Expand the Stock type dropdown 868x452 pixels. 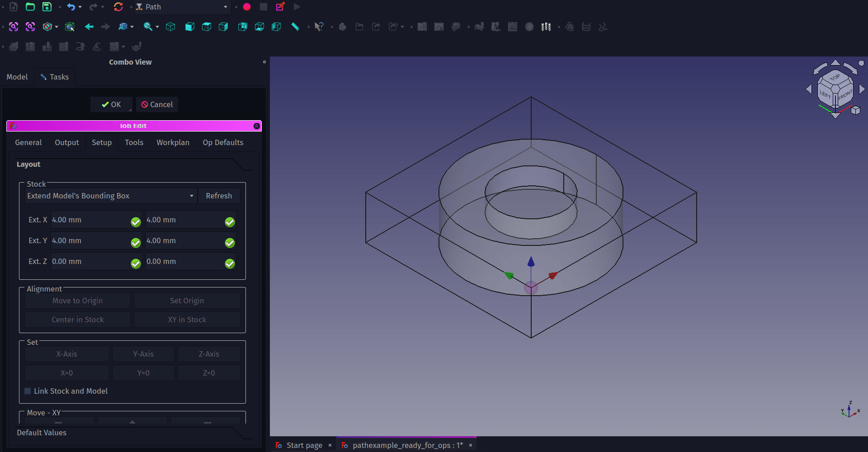111,196
